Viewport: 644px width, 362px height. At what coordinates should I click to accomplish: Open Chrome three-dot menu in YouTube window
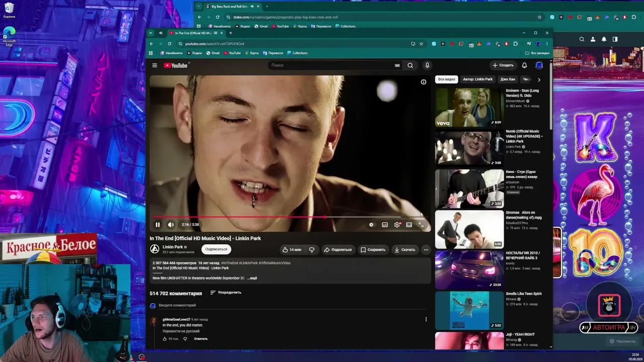547,44
